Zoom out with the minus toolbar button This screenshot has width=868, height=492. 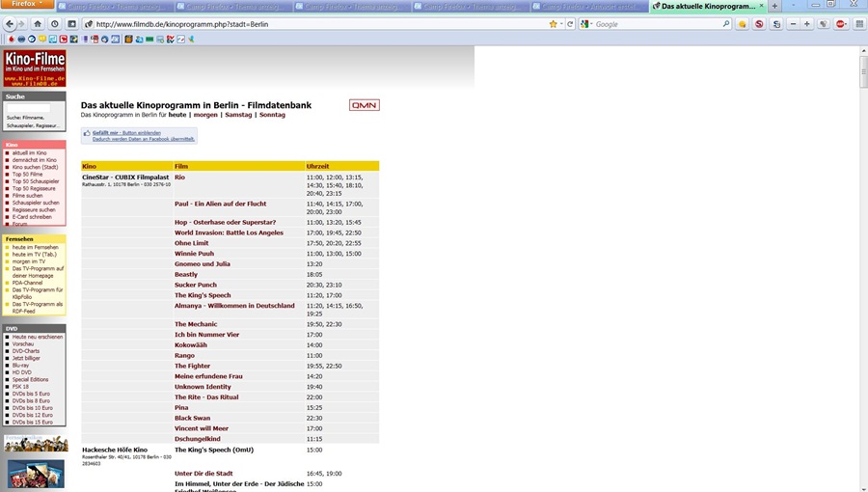pos(793,24)
